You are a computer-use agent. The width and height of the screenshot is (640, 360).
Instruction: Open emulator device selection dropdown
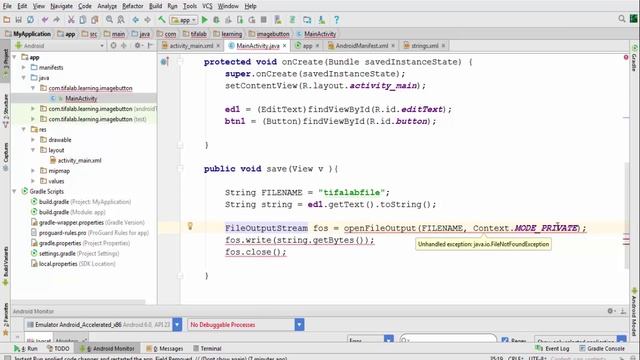point(177,324)
